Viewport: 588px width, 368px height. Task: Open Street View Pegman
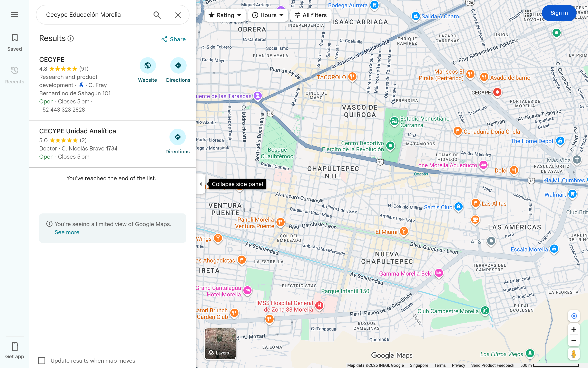(574, 354)
